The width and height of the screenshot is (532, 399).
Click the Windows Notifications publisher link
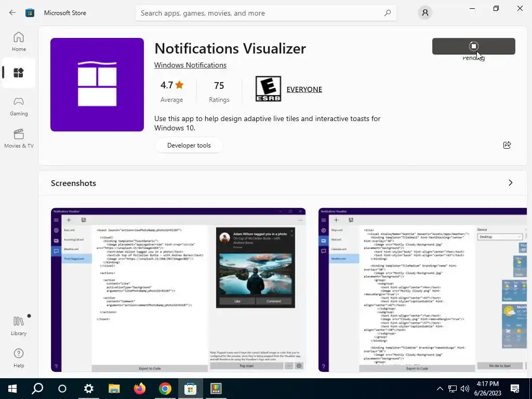(x=190, y=65)
